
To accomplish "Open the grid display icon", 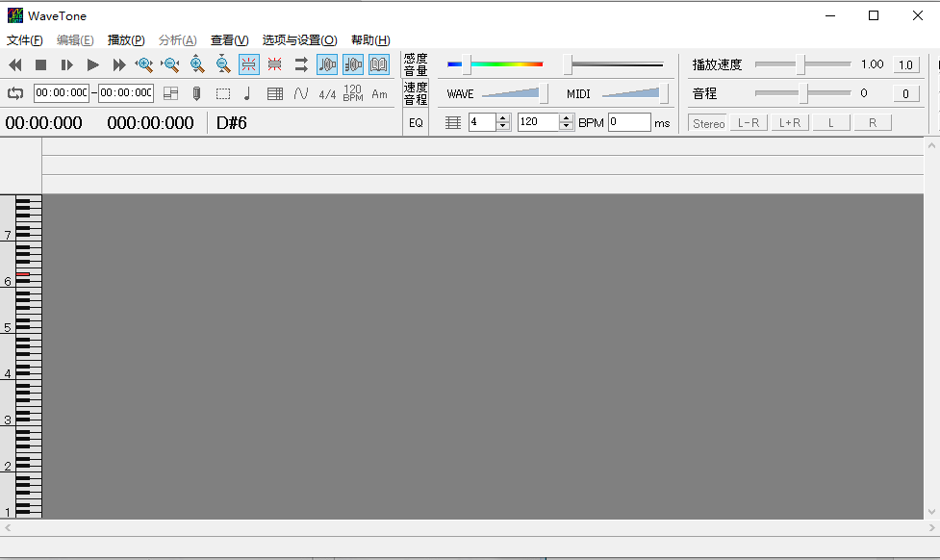I will coord(274,92).
